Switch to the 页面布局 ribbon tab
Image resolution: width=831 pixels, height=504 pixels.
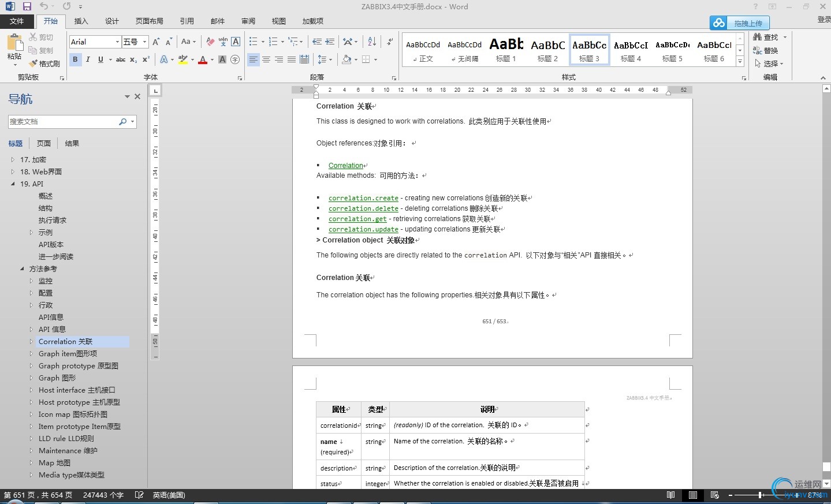[x=150, y=21]
